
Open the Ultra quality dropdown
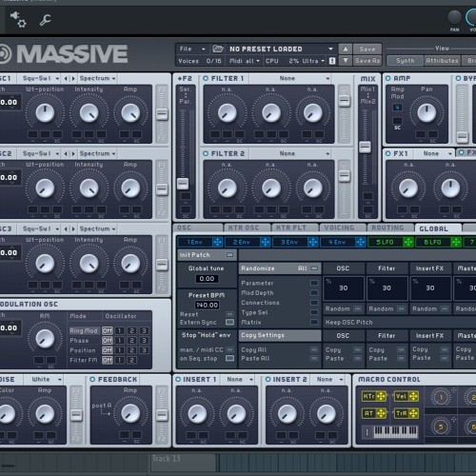pos(312,61)
